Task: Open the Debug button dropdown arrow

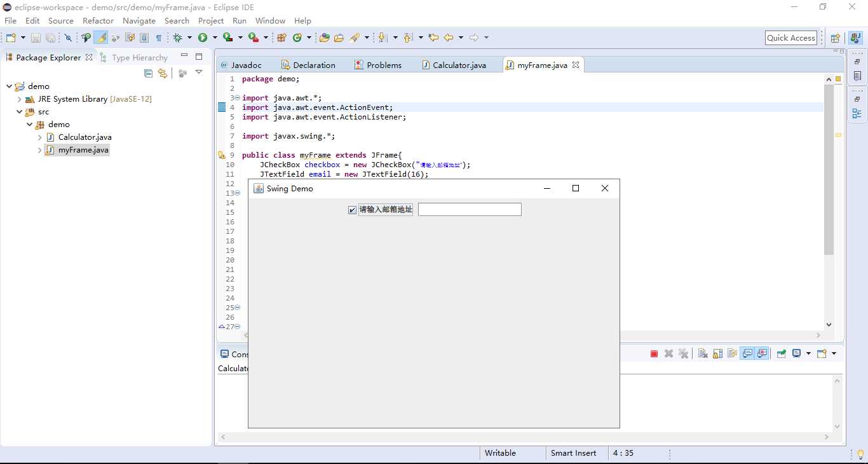Action: [189, 38]
